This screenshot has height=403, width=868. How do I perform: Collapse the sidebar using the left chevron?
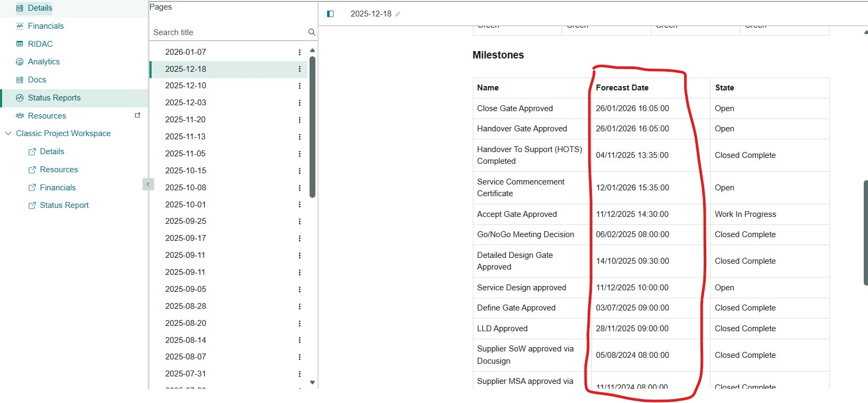(x=148, y=184)
